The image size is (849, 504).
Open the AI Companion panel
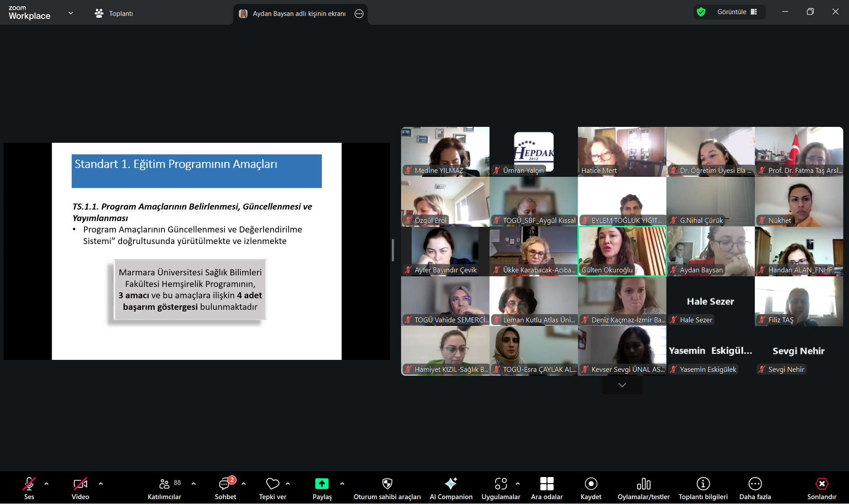click(x=451, y=484)
